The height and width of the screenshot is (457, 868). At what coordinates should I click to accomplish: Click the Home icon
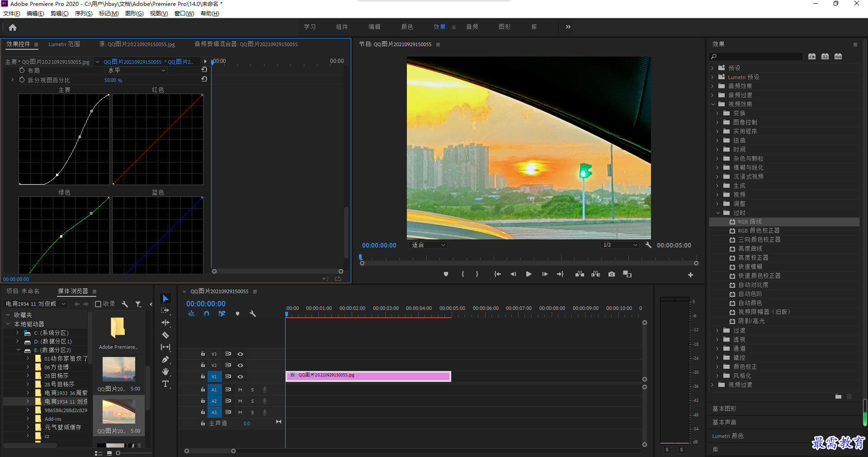click(x=13, y=27)
